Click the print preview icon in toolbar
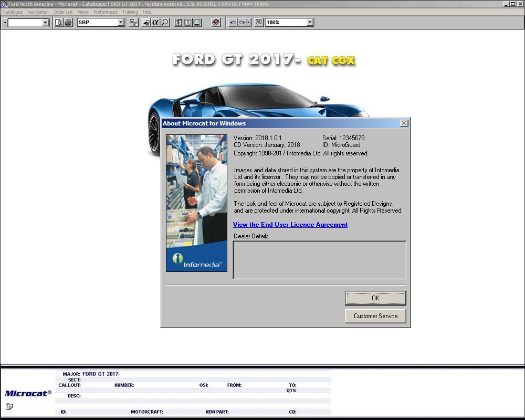The height and width of the screenshot is (420, 525). tap(59, 23)
